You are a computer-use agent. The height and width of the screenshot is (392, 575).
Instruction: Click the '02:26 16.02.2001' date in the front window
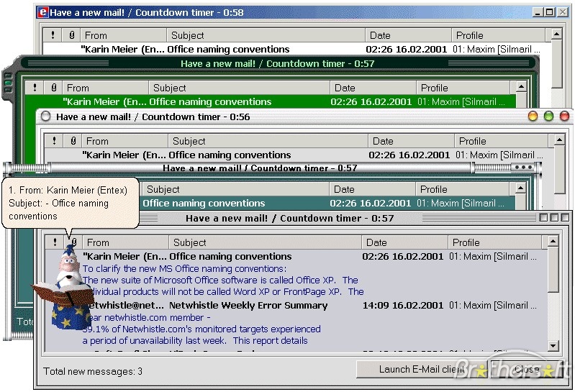click(x=403, y=256)
